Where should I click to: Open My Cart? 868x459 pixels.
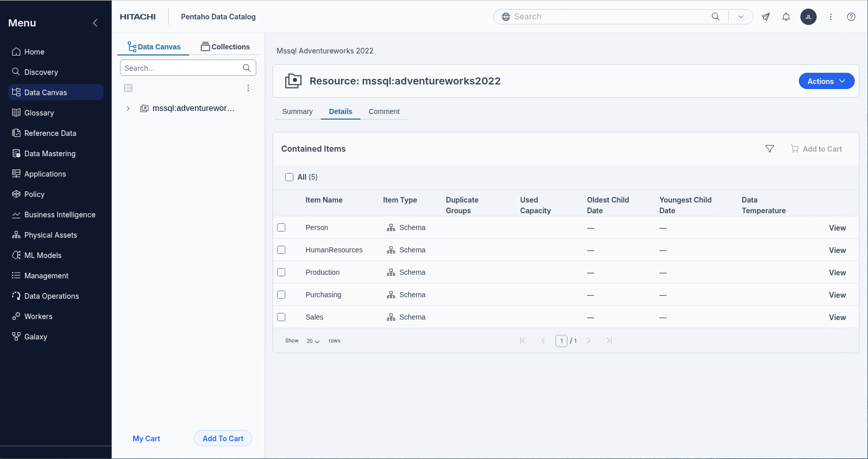(146, 439)
